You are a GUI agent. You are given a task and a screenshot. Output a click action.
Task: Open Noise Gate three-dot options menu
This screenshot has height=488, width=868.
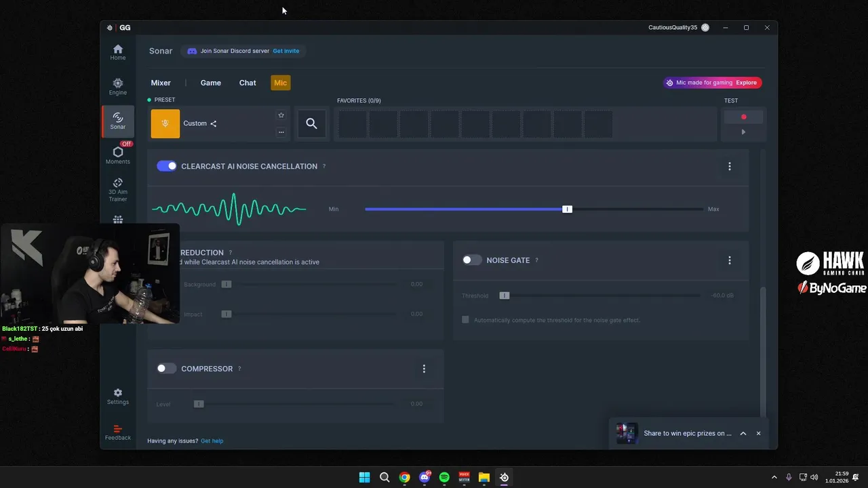(x=730, y=260)
